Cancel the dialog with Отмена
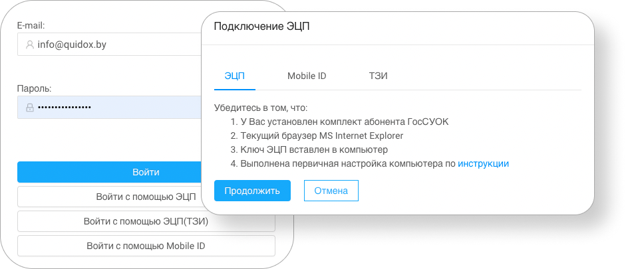Image resolution: width=644 pixels, height=269 pixels. point(331,191)
